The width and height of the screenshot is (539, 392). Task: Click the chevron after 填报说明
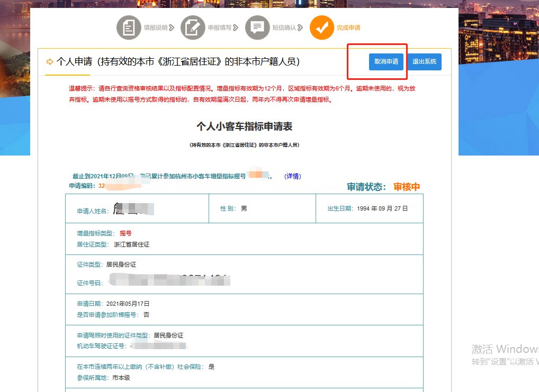172,28
